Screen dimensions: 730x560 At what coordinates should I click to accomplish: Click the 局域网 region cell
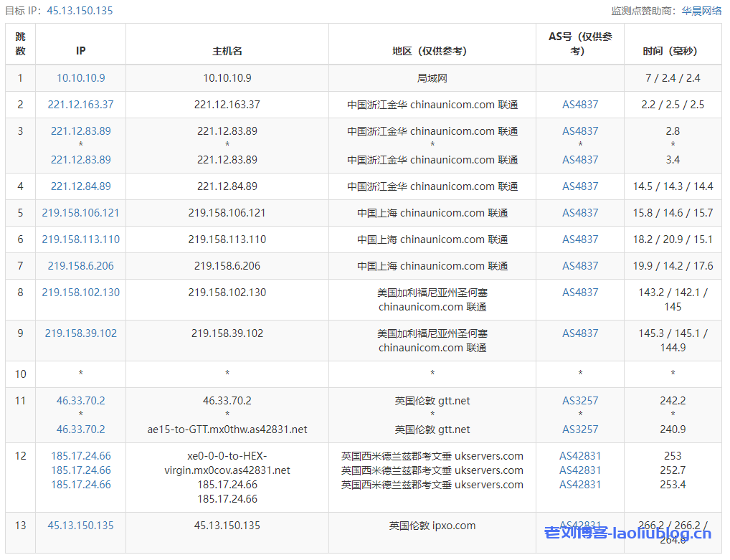pyautogui.click(x=432, y=78)
